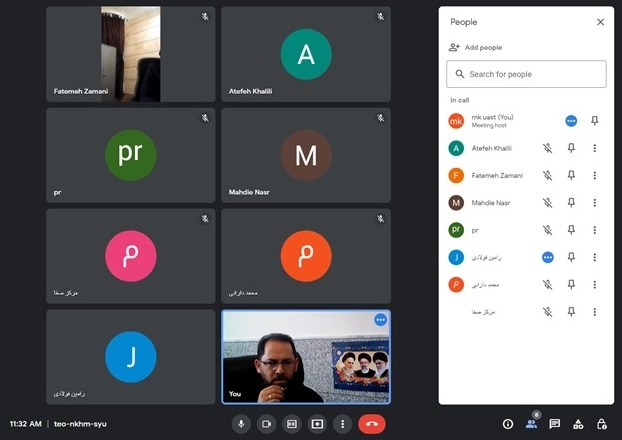Open the Chat with everyone panel
Viewport: 622px width, 440px height.
coord(554,424)
